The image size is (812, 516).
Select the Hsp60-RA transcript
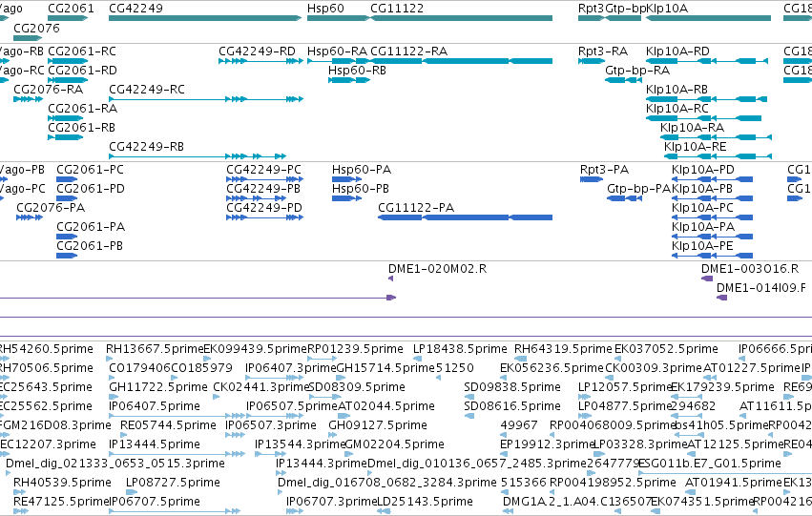pyautogui.click(x=338, y=61)
